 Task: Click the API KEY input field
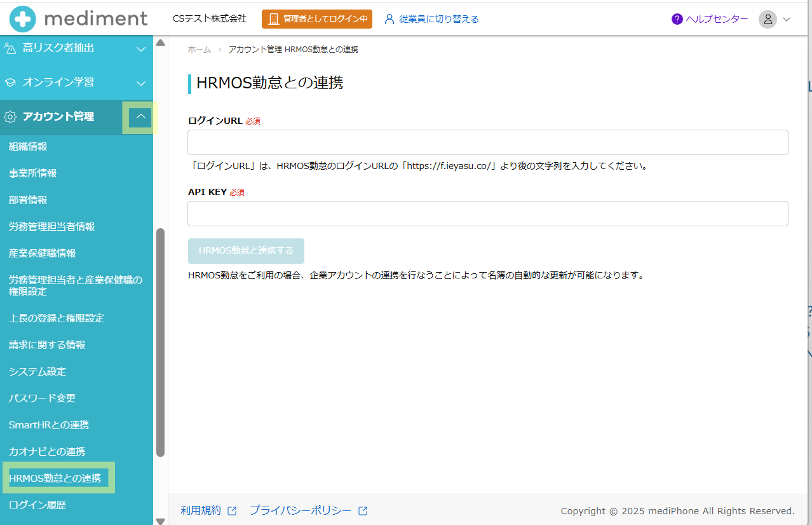tap(487, 214)
